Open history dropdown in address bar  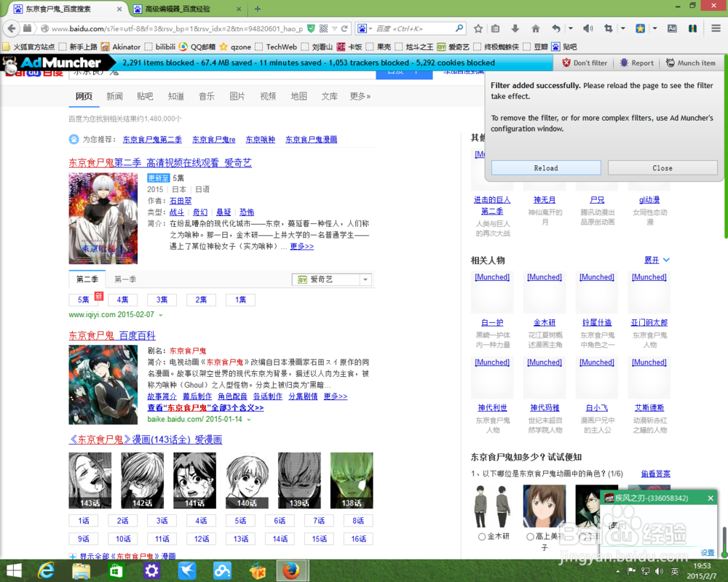pos(335,29)
